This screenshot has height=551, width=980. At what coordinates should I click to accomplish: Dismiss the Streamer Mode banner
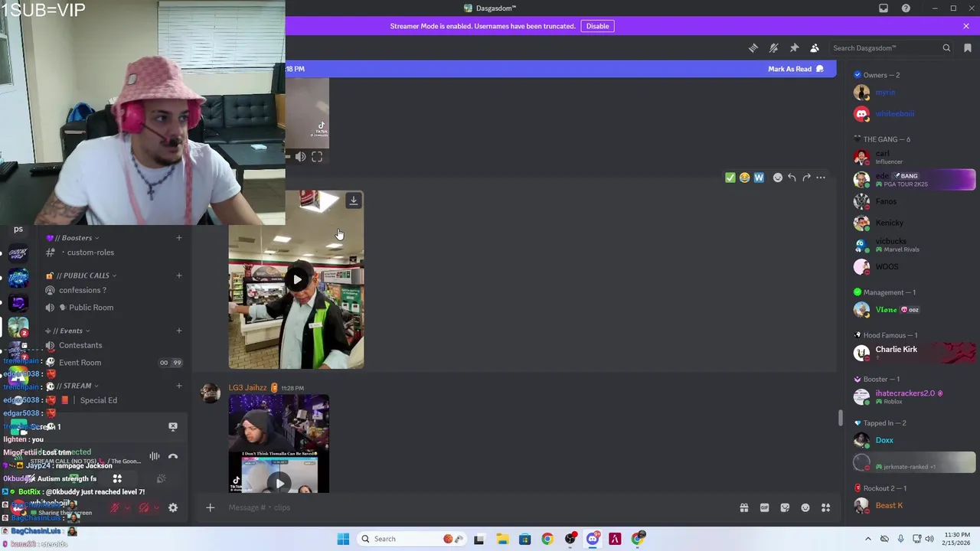point(966,26)
